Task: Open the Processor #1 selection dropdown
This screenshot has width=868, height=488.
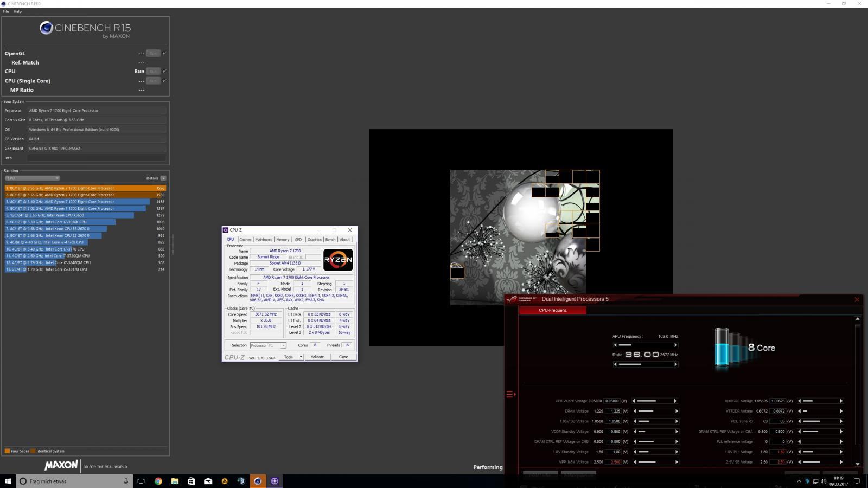Action: [x=267, y=345]
